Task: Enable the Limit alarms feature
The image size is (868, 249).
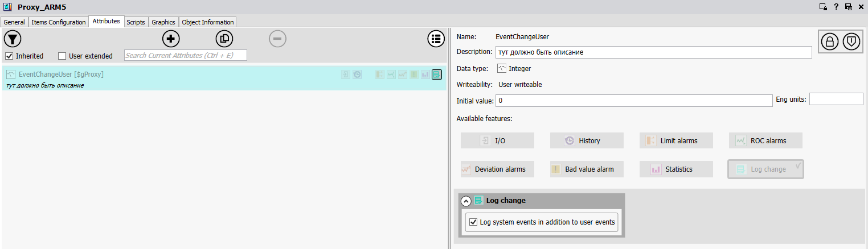Action: coord(676,140)
